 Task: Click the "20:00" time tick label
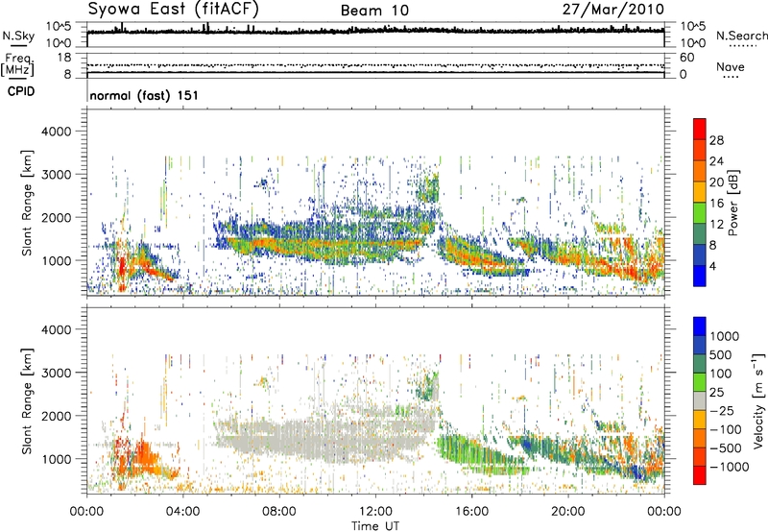568,512
